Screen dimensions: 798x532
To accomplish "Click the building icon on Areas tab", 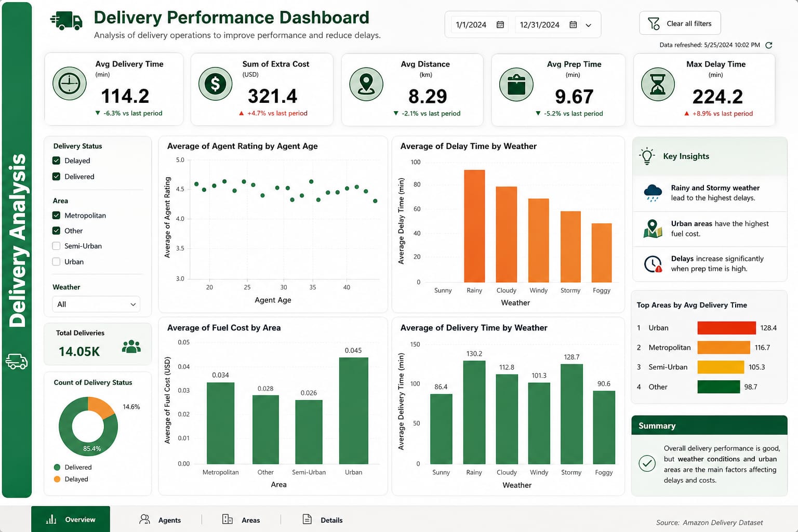I will [228, 519].
